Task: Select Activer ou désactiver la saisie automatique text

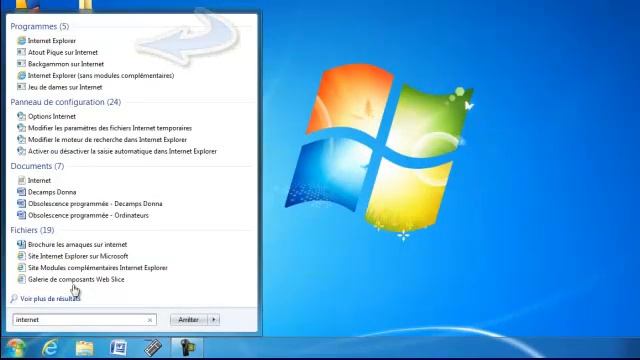Action: 122,151
